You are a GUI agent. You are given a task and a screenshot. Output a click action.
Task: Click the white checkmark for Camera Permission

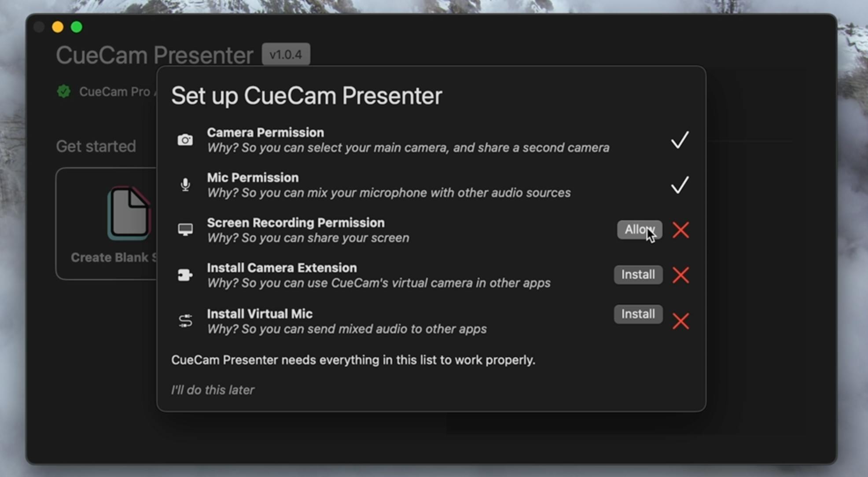pyautogui.click(x=680, y=140)
